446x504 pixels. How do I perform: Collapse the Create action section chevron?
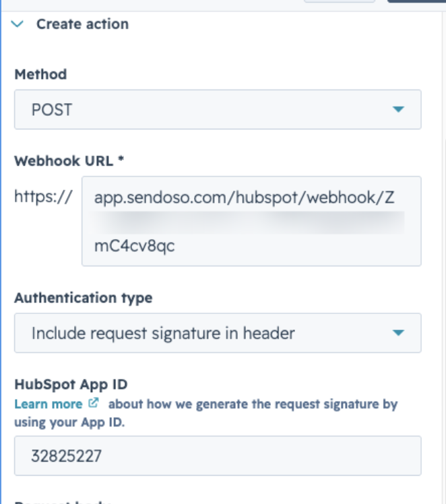click(x=17, y=24)
